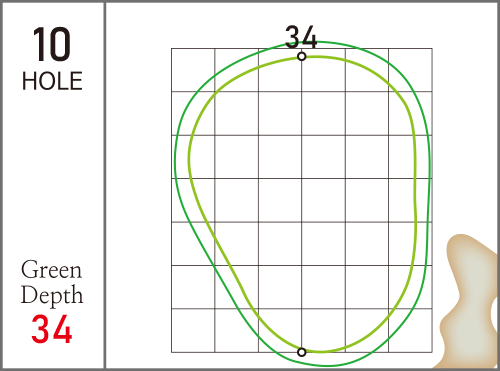Click the bottom-right grid cell
This screenshot has width=500, height=371.
click(x=410, y=330)
